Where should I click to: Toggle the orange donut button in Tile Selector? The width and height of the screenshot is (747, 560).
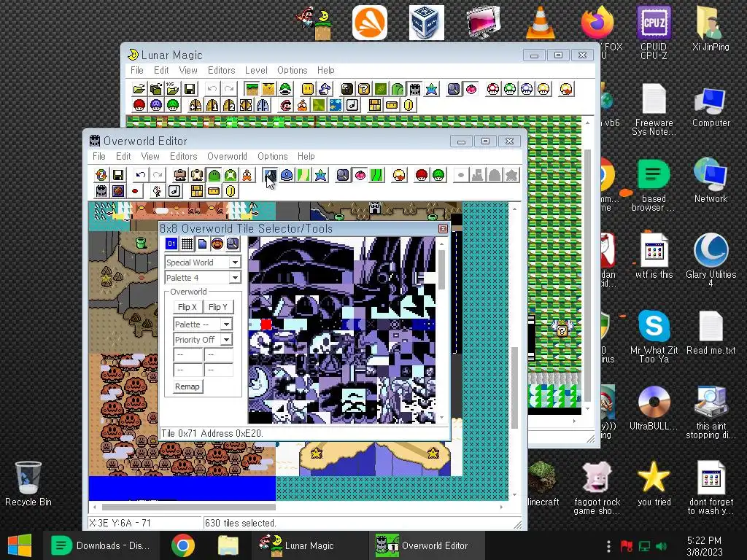point(217,244)
